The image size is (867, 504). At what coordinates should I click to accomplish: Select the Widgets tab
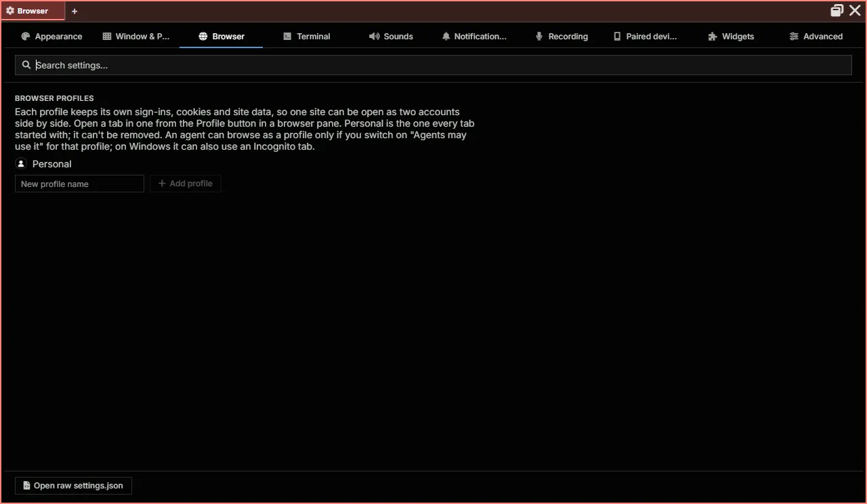pyautogui.click(x=731, y=37)
